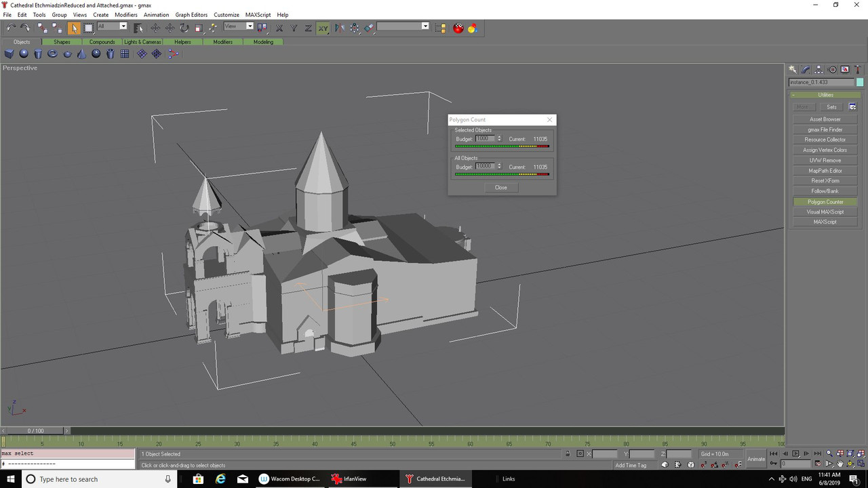Toggle the Animate button
The width and height of the screenshot is (868, 488).
coord(755,459)
